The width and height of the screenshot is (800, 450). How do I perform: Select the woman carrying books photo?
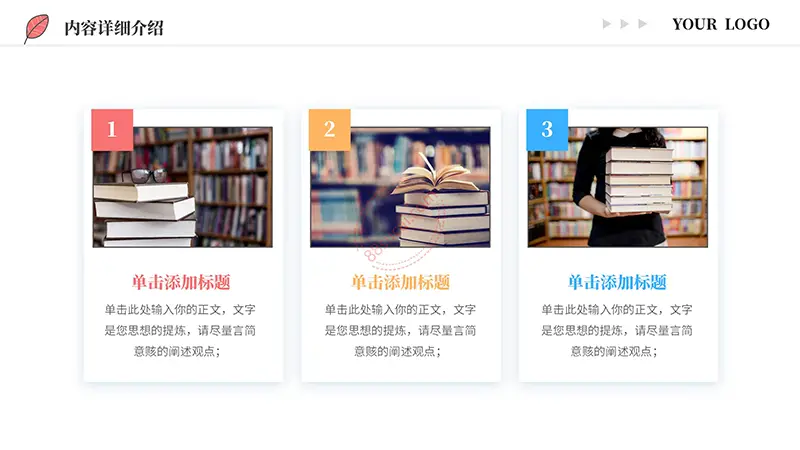(x=618, y=187)
